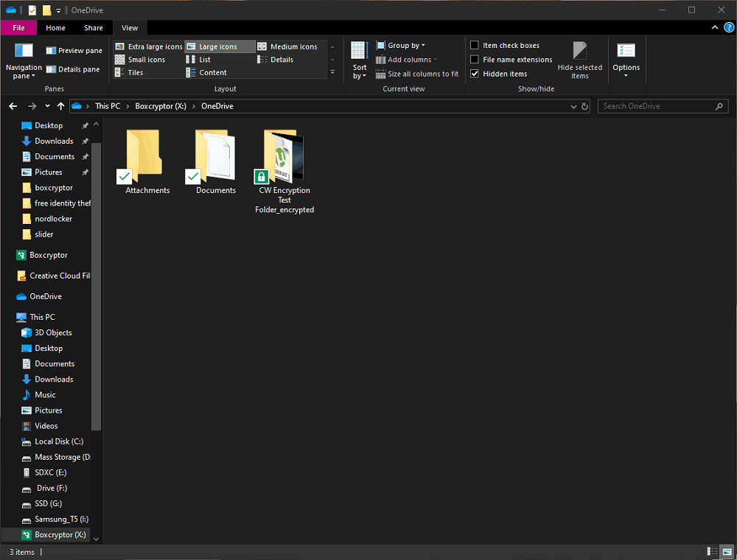Uncheck Hidden items checkbox
The image size is (737, 560).
[475, 74]
